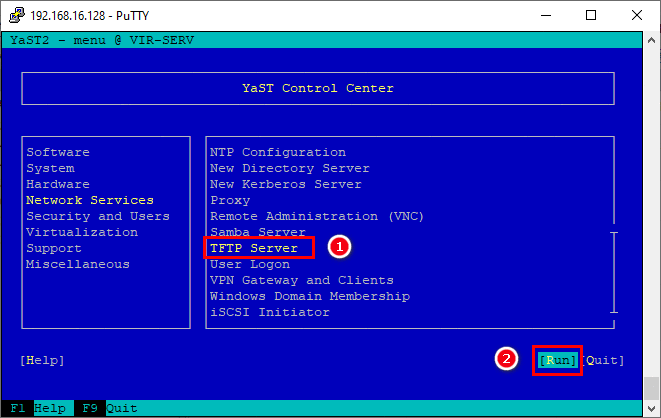Click F9 Quit in bottom bar
Screen dimensions: 661x418
point(110,408)
